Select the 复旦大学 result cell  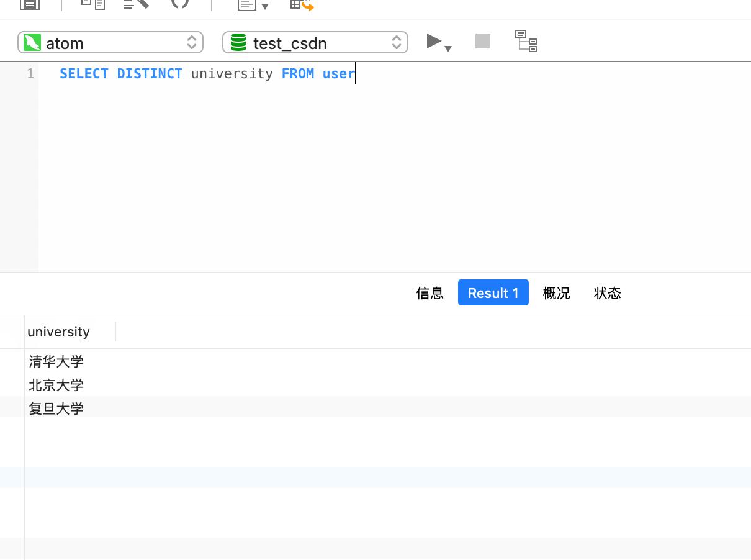tap(56, 409)
